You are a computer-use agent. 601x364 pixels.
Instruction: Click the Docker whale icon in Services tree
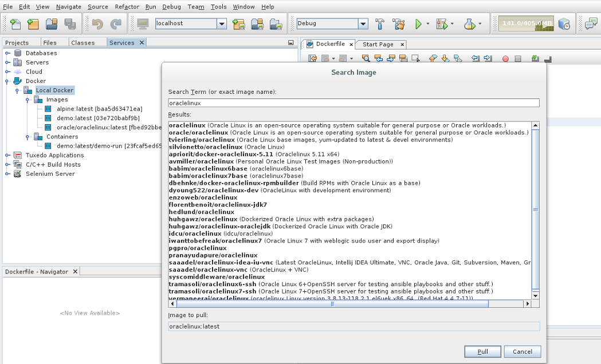click(x=18, y=81)
